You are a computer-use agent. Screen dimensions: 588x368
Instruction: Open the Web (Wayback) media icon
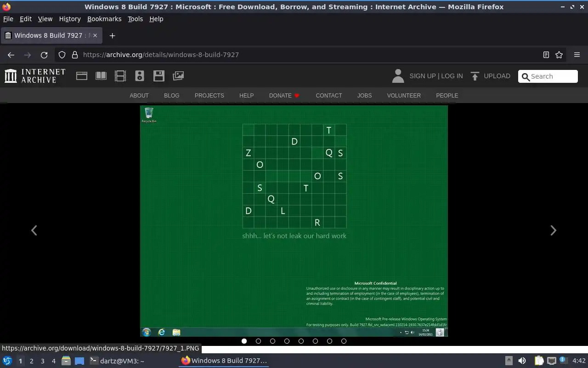(82, 76)
